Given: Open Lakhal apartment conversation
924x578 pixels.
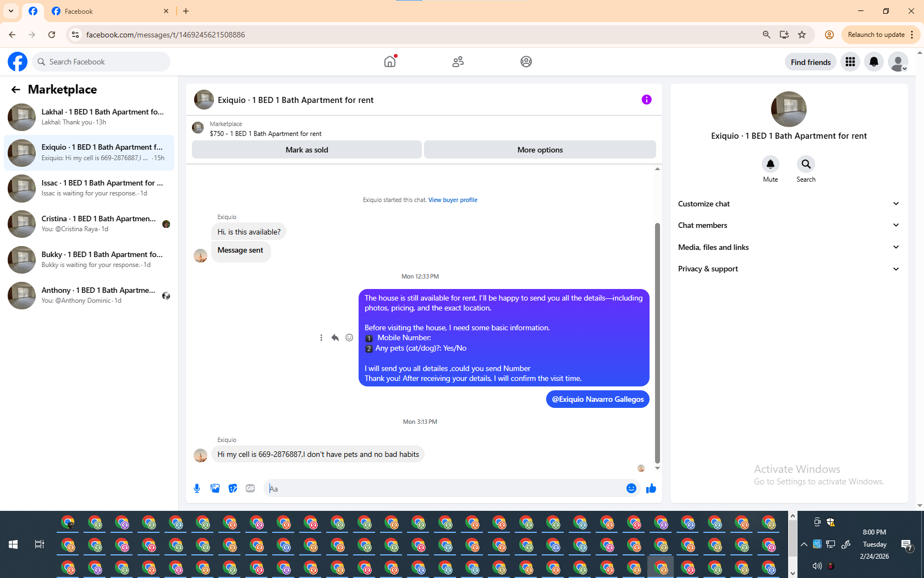Looking at the screenshot, I should point(89,117).
